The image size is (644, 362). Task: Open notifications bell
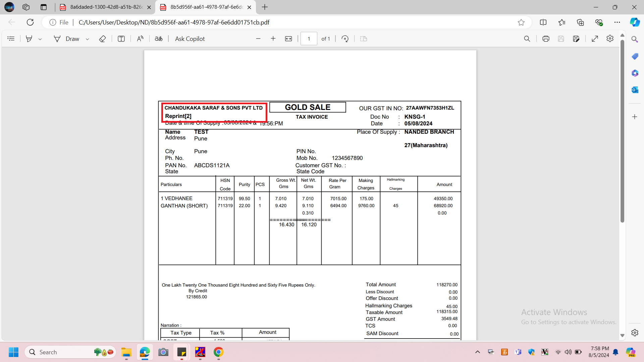(x=615, y=352)
